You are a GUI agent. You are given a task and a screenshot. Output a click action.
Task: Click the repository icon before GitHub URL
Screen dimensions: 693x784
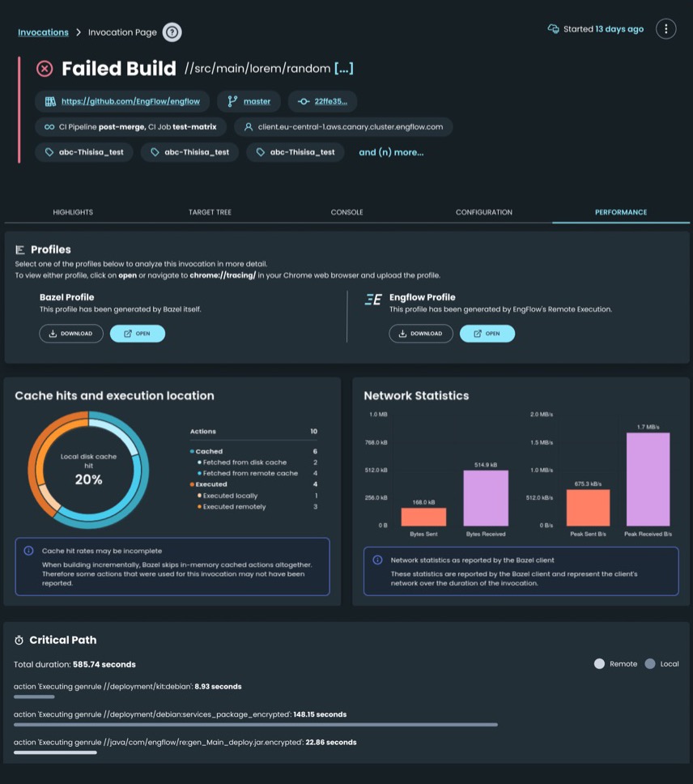click(x=50, y=101)
